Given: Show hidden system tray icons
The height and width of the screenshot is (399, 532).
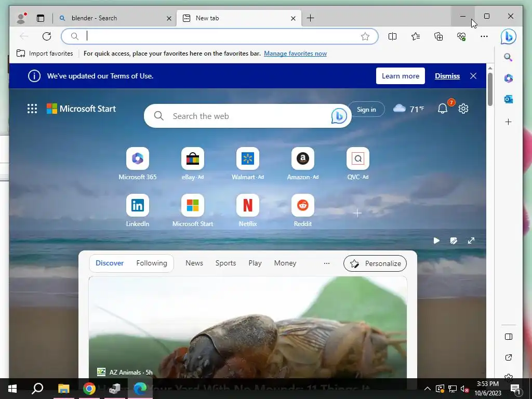Looking at the screenshot, I should pos(428,389).
